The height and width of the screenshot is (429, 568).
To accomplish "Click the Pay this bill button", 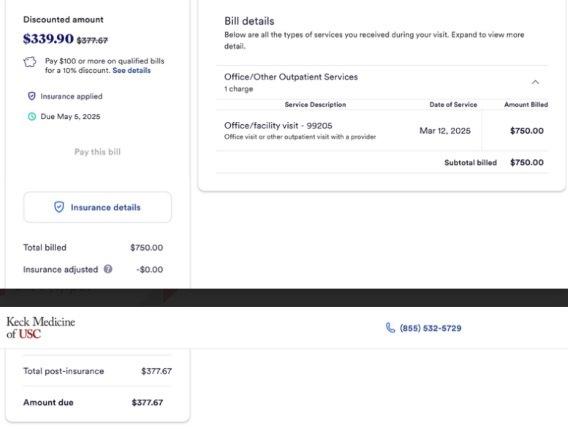I will point(97,152).
